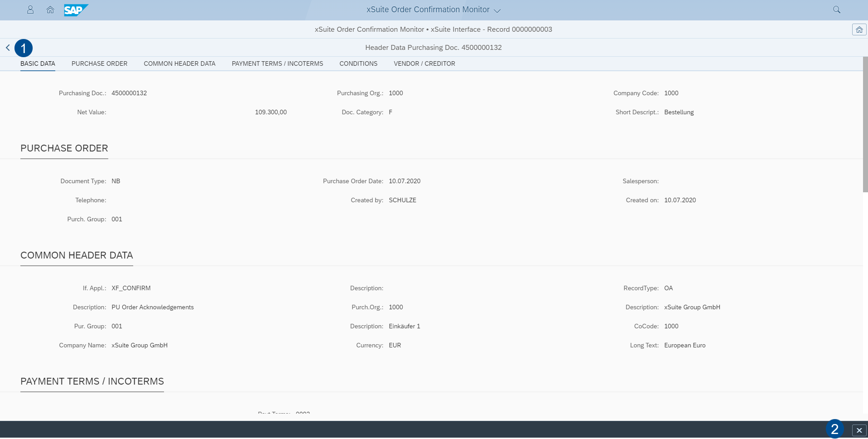Open the PURCHASE ORDER tab

(99, 63)
